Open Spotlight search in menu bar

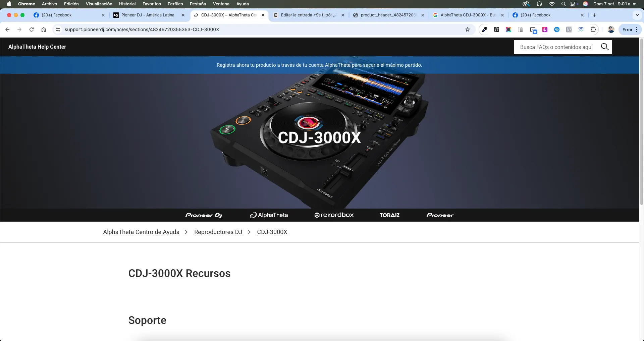[x=563, y=4]
